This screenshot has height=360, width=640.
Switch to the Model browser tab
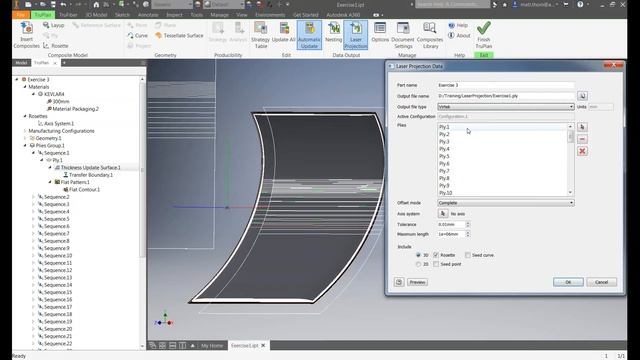click(21, 63)
